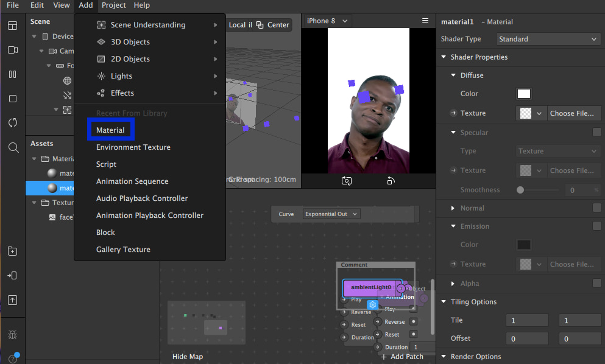Open the iPhone 8 device dropdown
This screenshot has height=364, width=605.
pyautogui.click(x=327, y=21)
